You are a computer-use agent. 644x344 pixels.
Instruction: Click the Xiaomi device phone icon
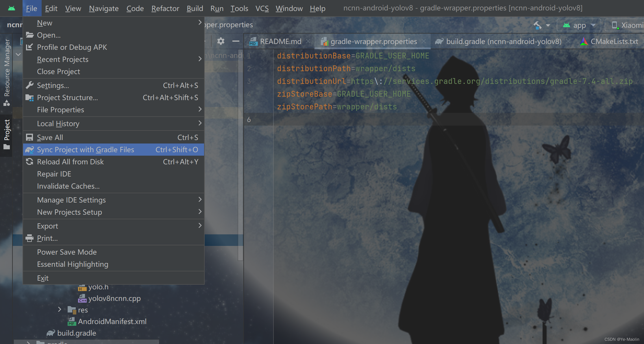tap(615, 25)
